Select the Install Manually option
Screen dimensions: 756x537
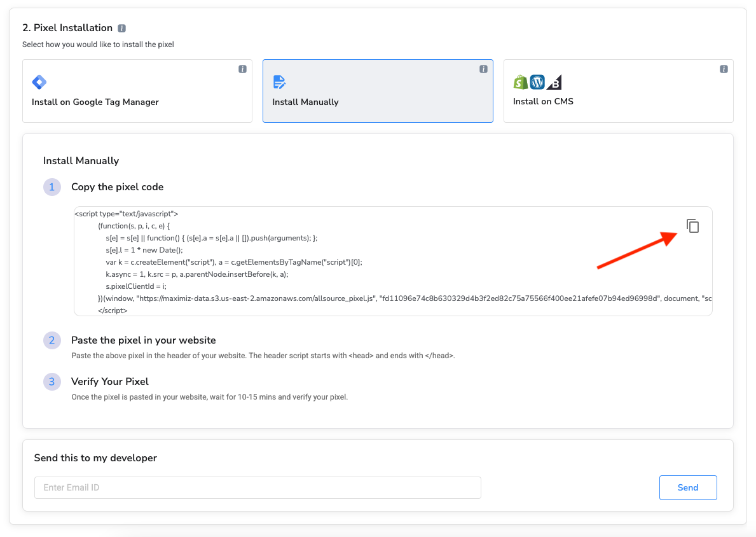[378, 91]
